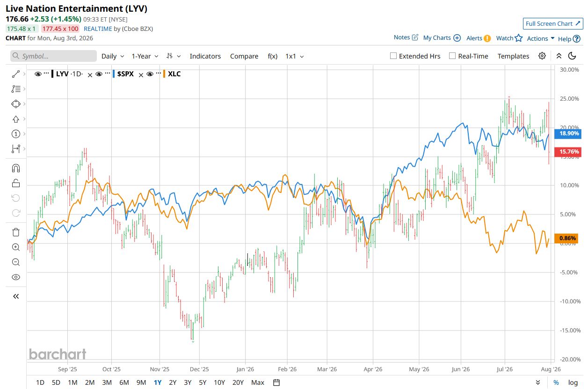Zoom out of the chart
The width and height of the screenshot is (588, 389).
tap(15, 262)
